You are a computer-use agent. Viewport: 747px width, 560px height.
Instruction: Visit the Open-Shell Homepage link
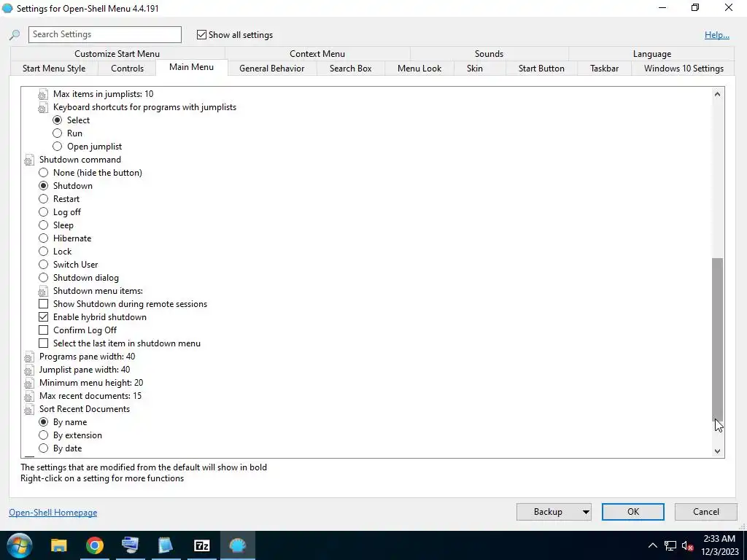(53, 513)
